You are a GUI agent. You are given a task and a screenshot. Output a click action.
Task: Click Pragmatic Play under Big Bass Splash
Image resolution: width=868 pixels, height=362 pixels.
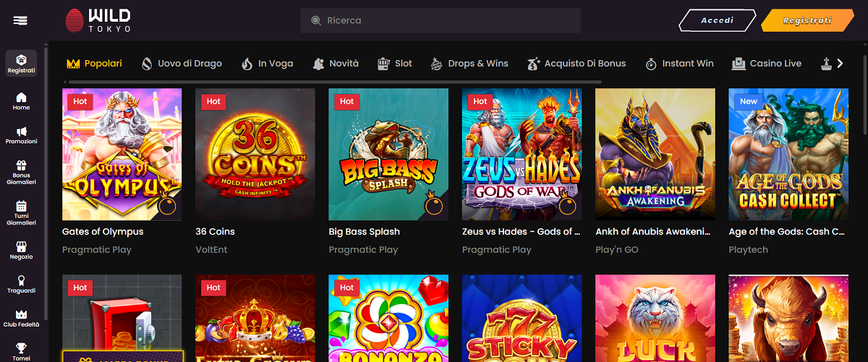tap(363, 250)
